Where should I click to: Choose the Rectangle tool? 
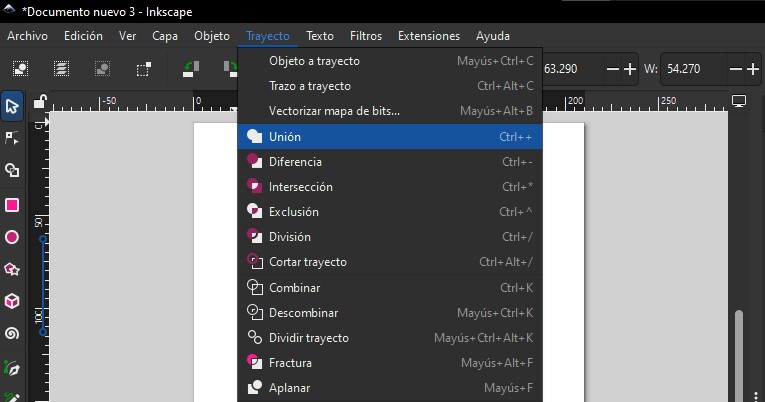click(x=12, y=205)
